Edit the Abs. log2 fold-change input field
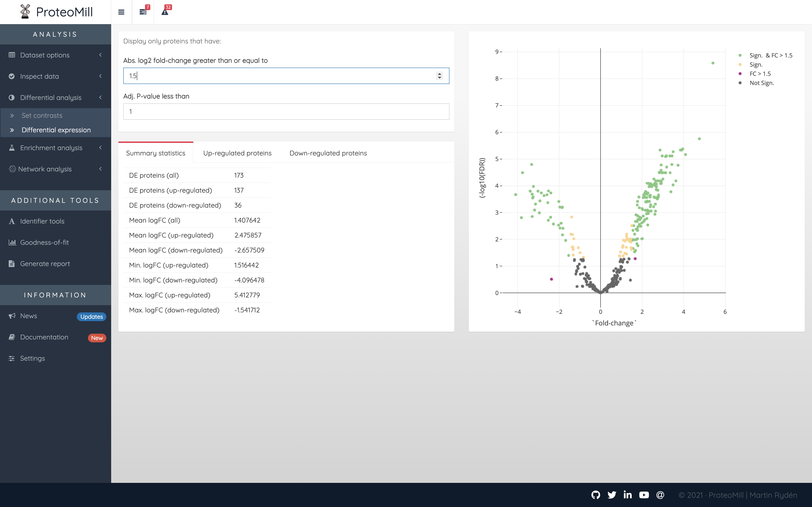The height and width of the screenshot is (507, 812). [286, 75]
